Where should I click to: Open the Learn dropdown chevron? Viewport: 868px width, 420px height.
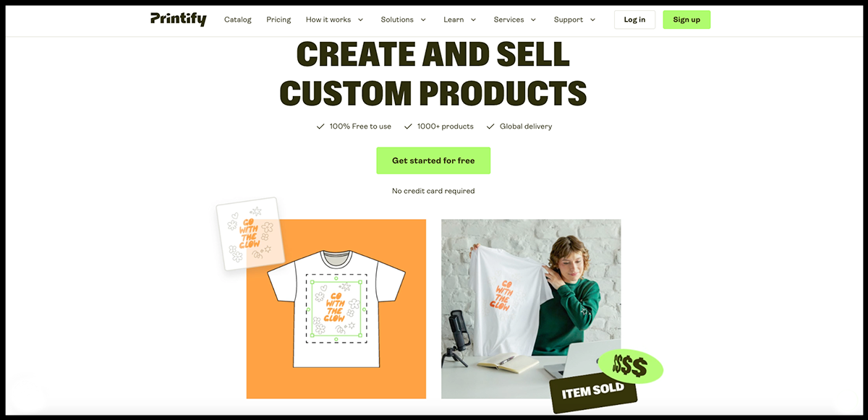click(473, 20)
